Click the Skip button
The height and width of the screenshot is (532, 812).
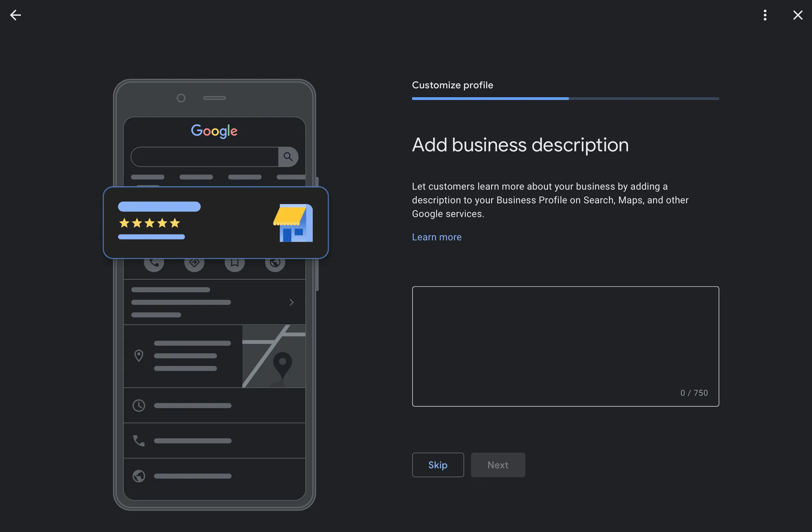(438, 464)
